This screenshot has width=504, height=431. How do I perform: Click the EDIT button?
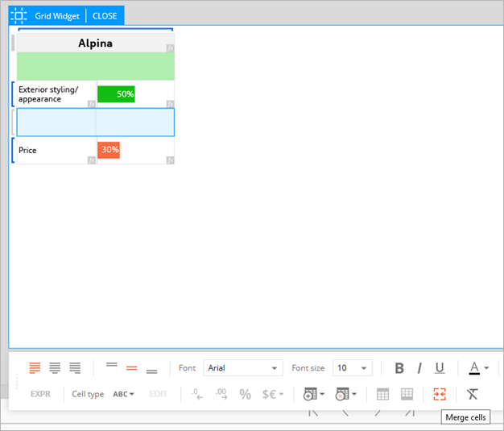pos(158,394)
